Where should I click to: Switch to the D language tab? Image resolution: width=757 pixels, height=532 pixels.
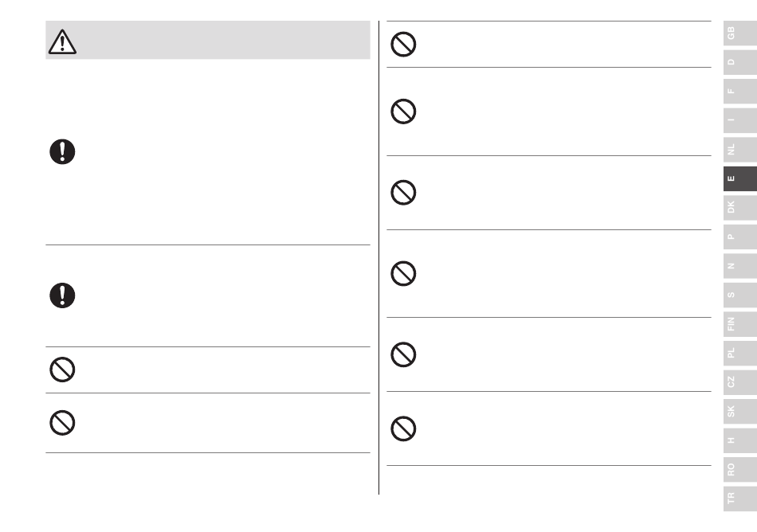click(x=740, y=62)
